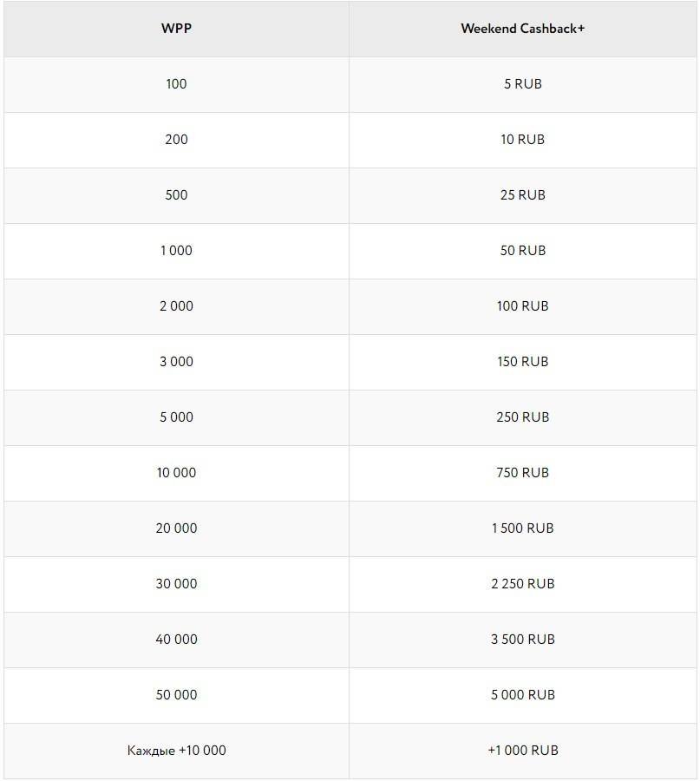
Task: Click the 2 000 WPP cell
Action: 176,306
